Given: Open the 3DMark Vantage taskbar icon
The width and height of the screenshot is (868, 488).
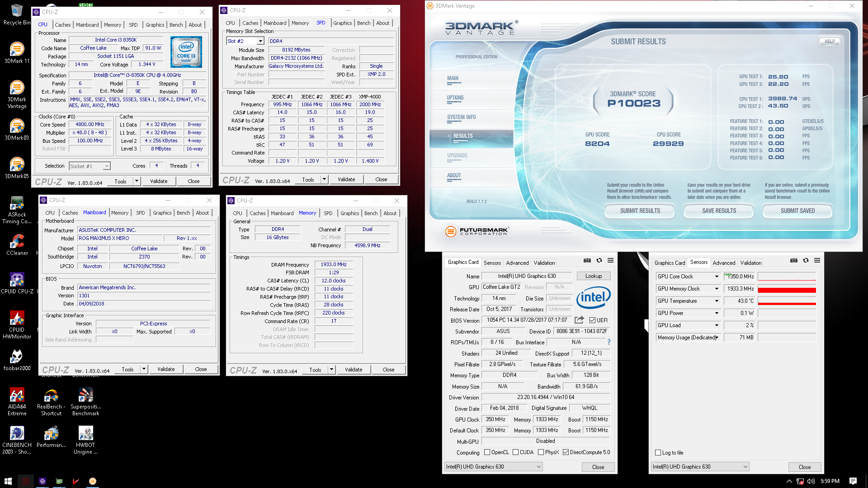Looking at the screenshot, I should point(93,481).
